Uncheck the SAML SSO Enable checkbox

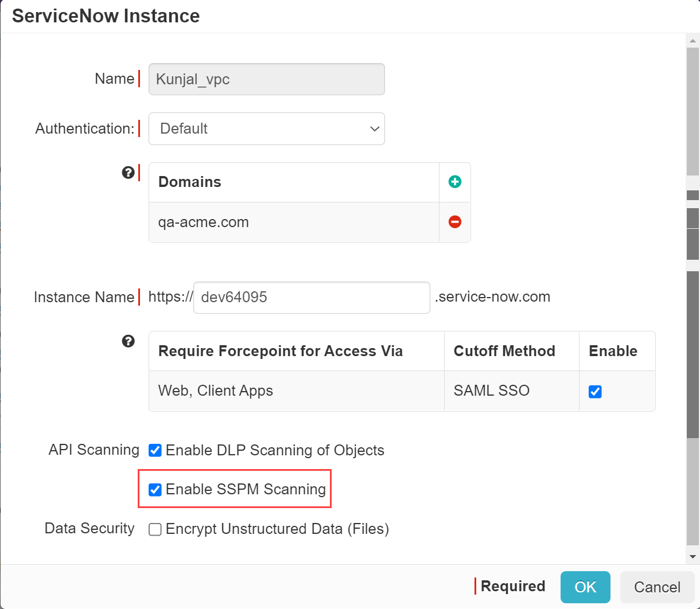coord(595,391)
